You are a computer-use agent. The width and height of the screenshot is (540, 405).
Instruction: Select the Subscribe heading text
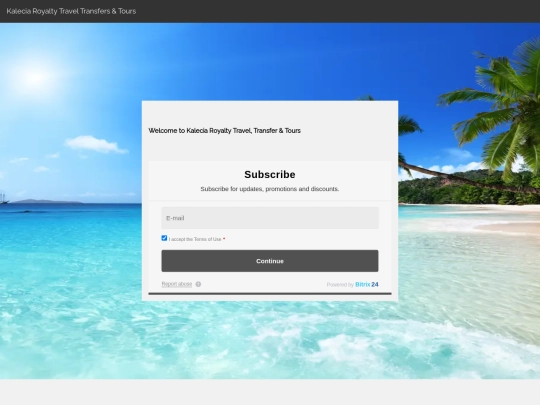tap(270, 174)
